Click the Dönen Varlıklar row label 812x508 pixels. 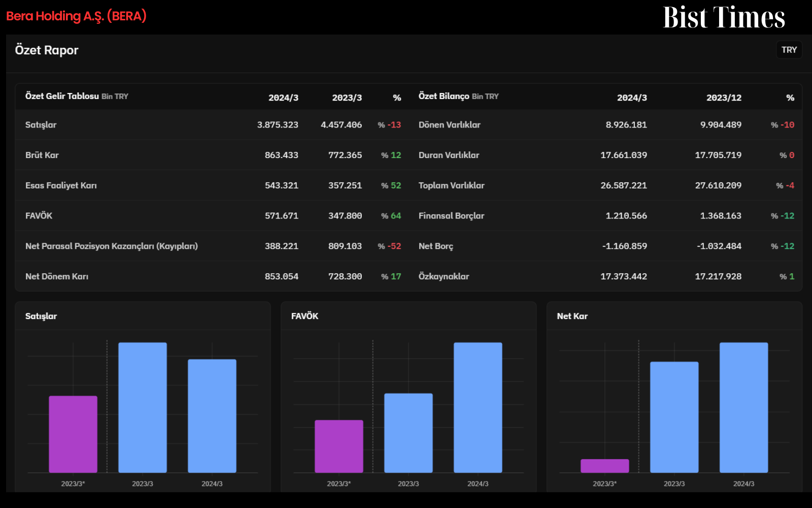[449, 125]
